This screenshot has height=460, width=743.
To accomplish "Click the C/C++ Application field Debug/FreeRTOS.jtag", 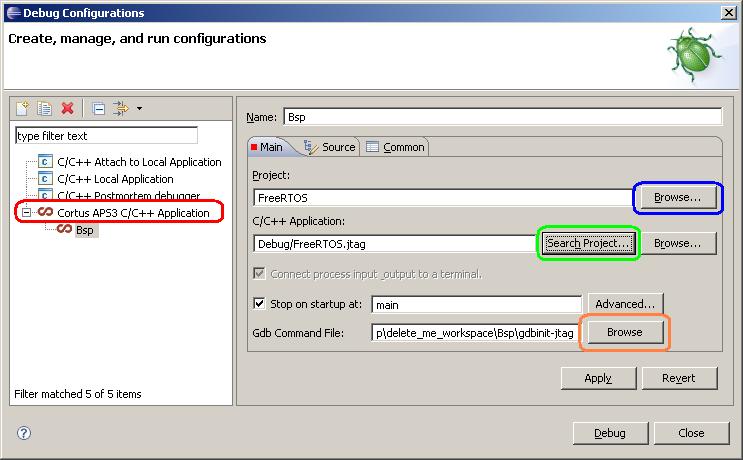I will click(394, 244).
